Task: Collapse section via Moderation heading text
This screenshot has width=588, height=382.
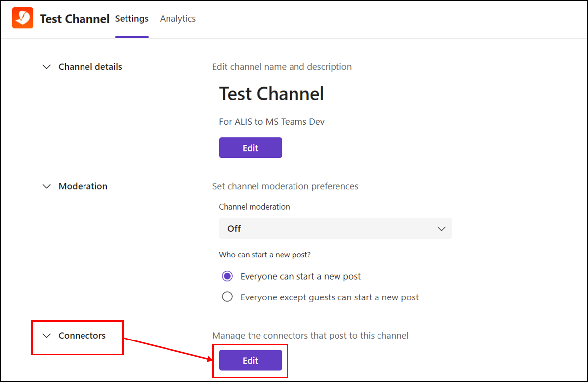Action: [x=83, y=186]
